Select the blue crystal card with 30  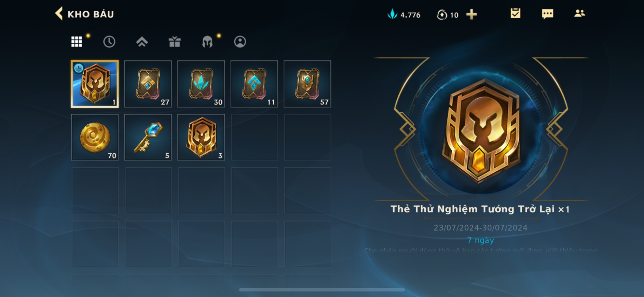click(x=201, y=84)
